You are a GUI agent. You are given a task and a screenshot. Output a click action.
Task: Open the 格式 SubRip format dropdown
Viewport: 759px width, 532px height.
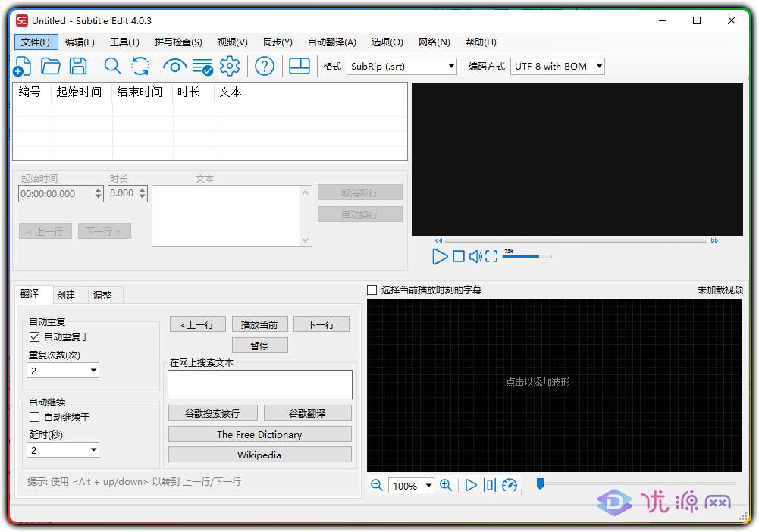click(452, 66)
